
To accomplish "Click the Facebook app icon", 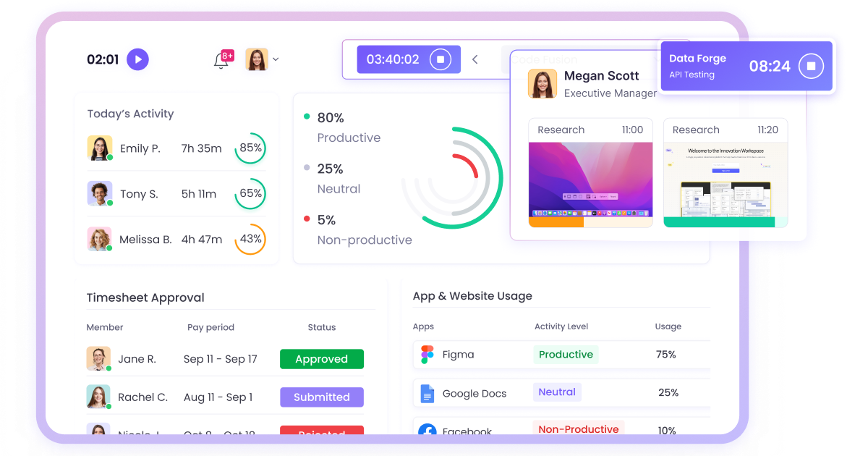I will pos(427,430).
